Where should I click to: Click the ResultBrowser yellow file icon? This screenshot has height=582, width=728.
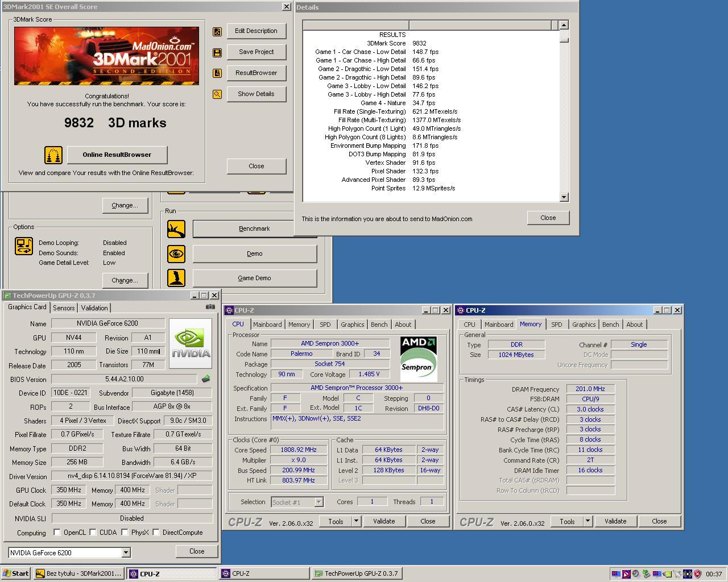coord(217,73)
